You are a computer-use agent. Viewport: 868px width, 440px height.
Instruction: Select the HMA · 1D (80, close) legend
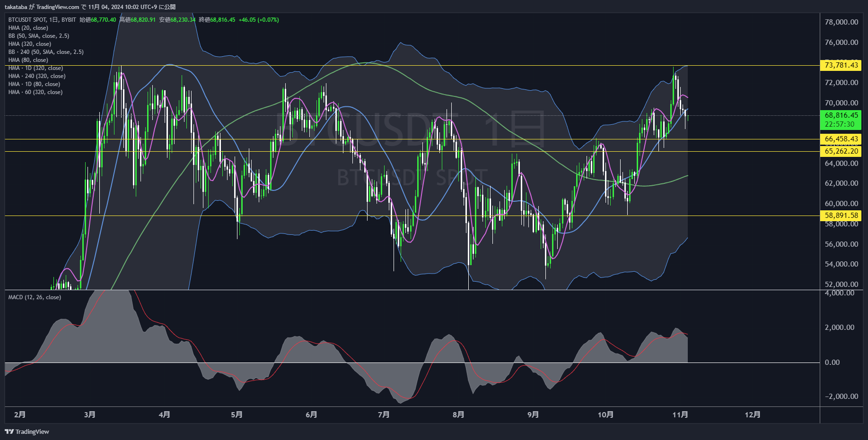click(x=34, y=84)
